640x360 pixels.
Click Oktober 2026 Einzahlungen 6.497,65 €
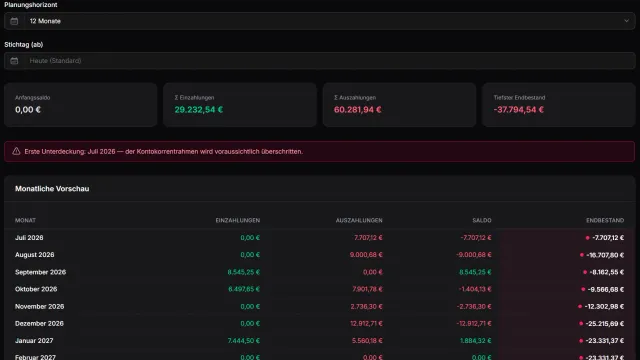pyautogui.click(x=244, y=289)
